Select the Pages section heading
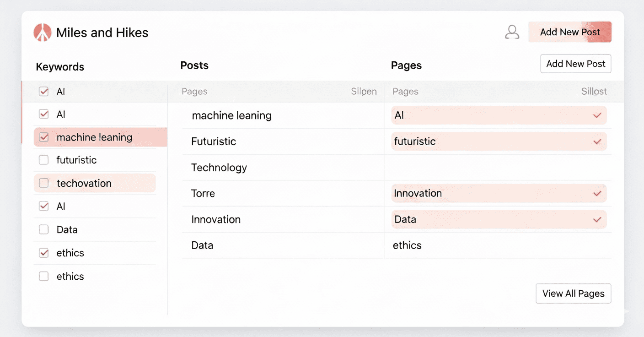Screen dimensions: 644x337 click(406, 65)
